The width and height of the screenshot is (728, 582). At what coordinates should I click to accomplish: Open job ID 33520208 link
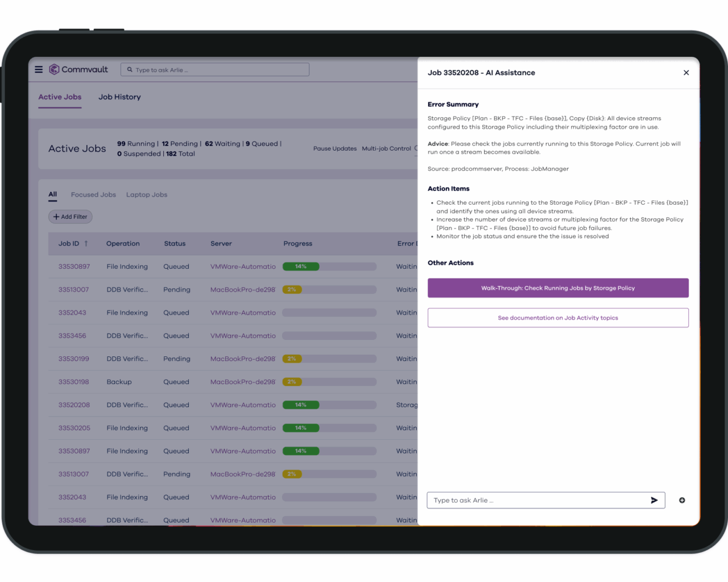point(74,405)
